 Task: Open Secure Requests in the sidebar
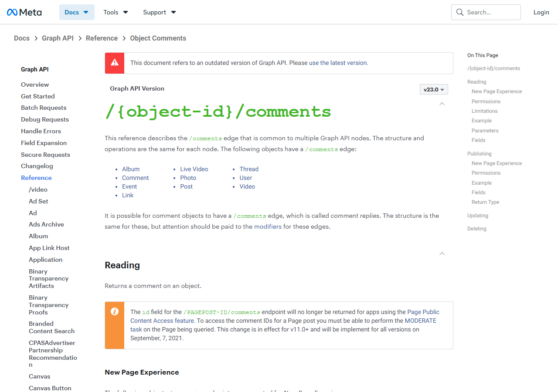[45, 155]
